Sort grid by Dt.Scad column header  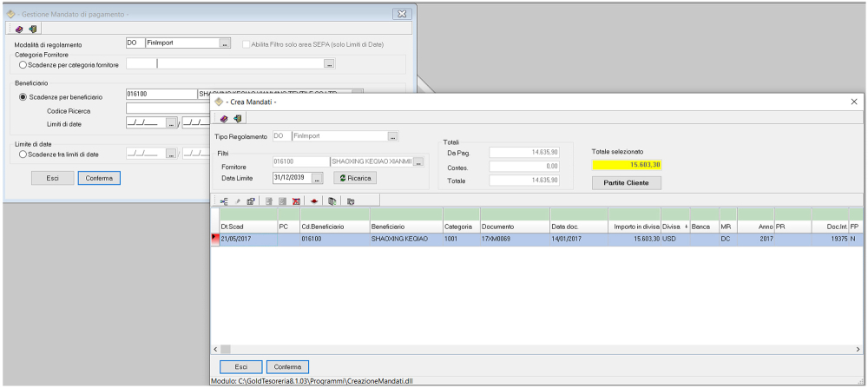pyautogui.click(x=247, y=226)
